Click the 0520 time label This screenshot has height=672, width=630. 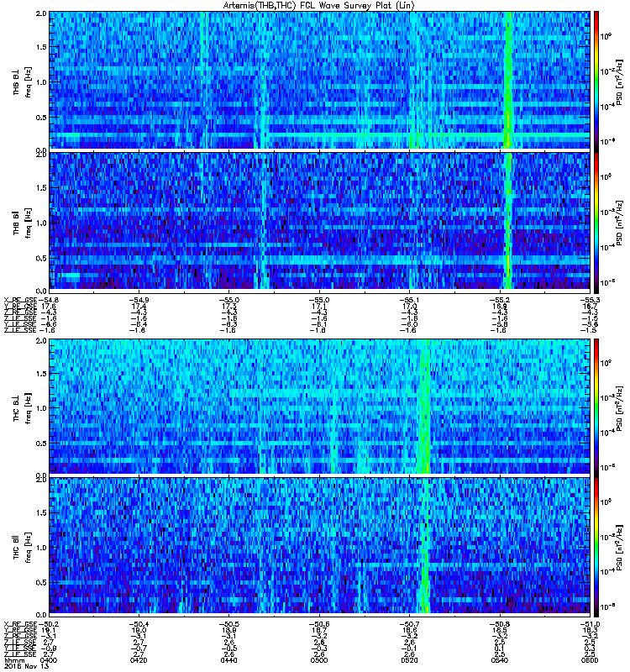409,660
